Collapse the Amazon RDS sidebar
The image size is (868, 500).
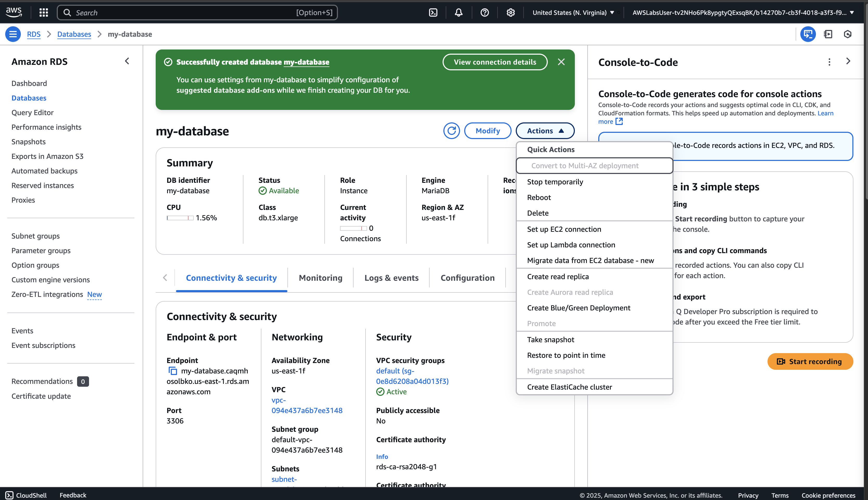point(127,61)
